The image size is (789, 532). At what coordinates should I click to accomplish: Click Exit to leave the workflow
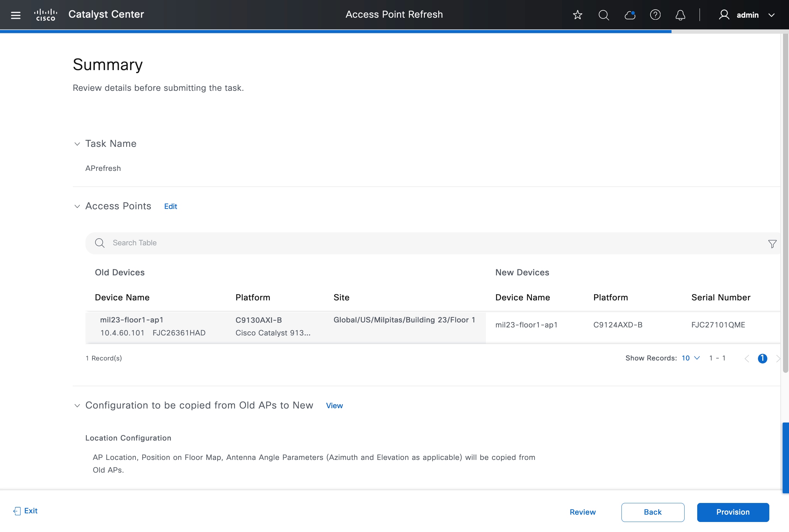click(x=26, y=511)
